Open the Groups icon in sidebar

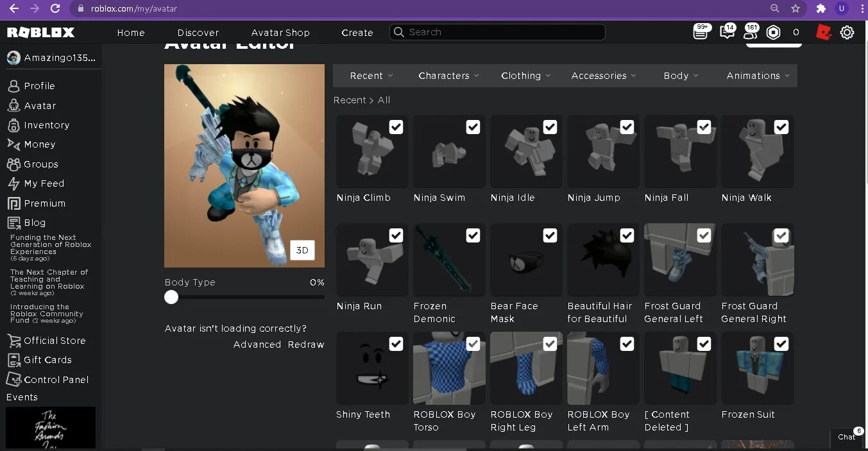13,164
